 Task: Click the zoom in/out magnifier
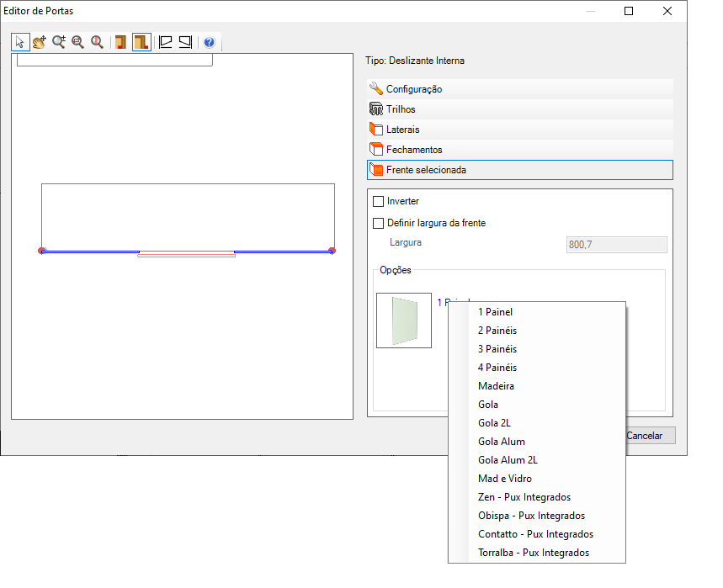click(x=59, y=42)
